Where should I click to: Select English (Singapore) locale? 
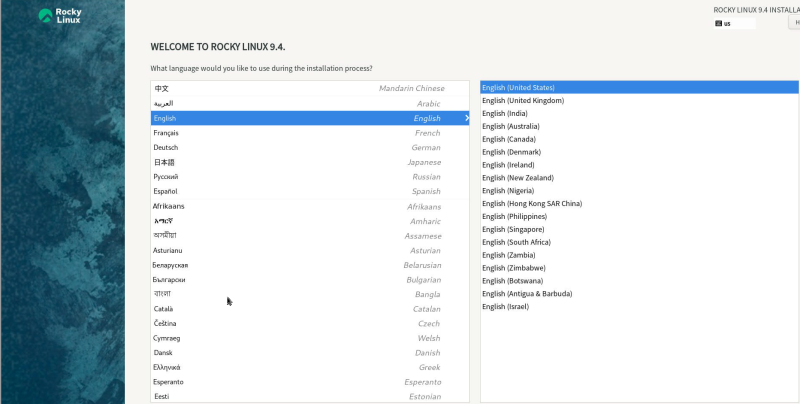[514, 229]
